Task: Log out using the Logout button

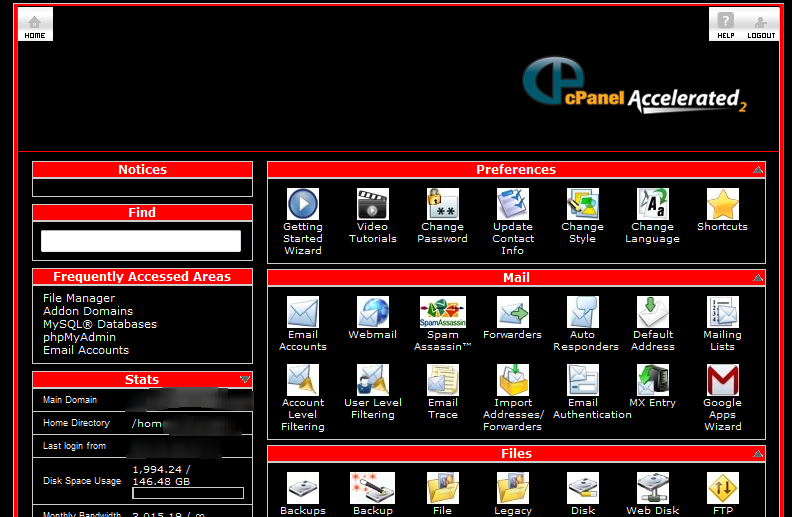Action: click(x=761, y=25)
